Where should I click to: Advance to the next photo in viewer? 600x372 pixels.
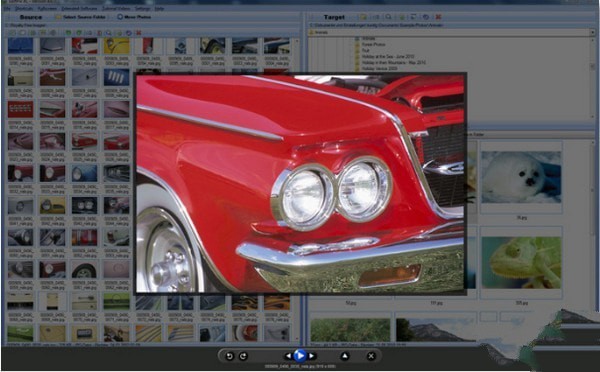pyautogui.click(x=312, y=356)
